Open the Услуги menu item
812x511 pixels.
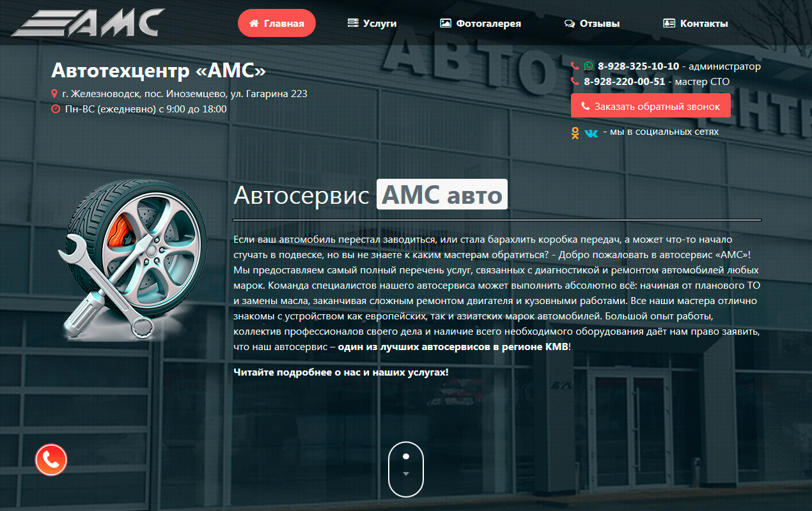pyautogui.click(x=372, y=24)
